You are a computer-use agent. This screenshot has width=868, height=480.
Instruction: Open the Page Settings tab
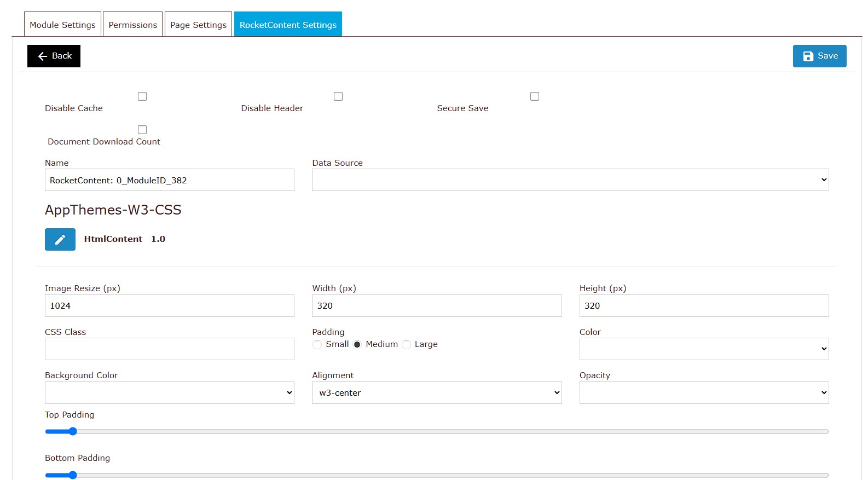[x=198, y=25]
